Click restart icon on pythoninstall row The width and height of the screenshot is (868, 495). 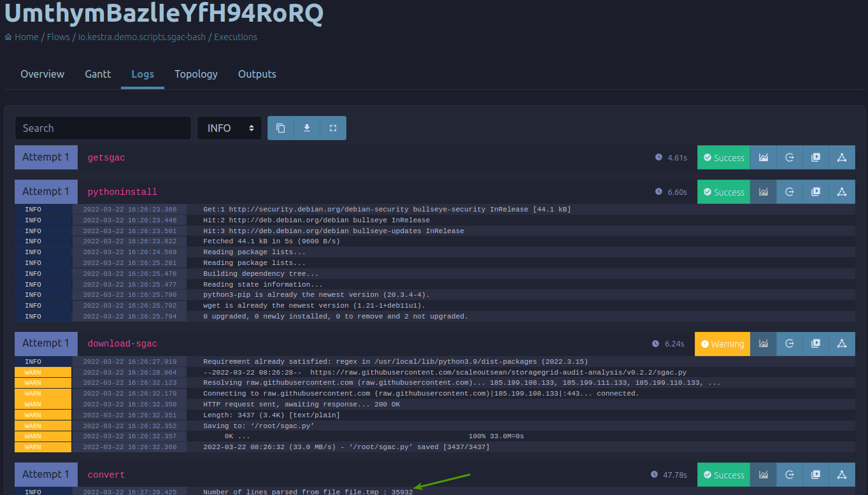click(x=816, y=192)
